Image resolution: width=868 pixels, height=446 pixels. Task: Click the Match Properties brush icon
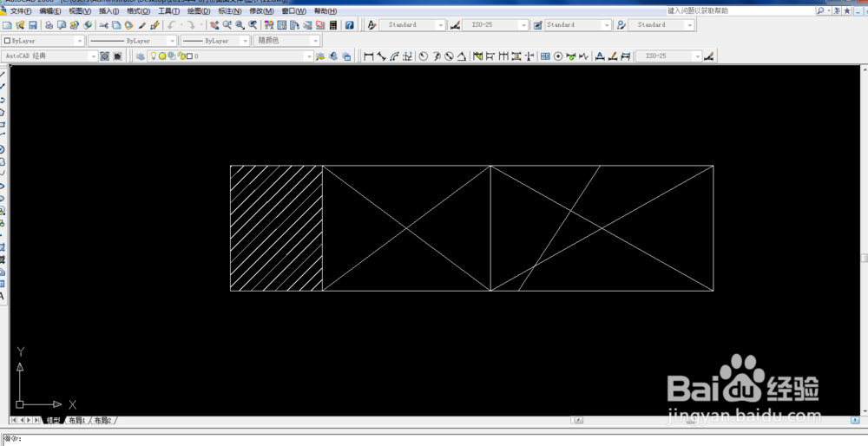coord(141,25)
